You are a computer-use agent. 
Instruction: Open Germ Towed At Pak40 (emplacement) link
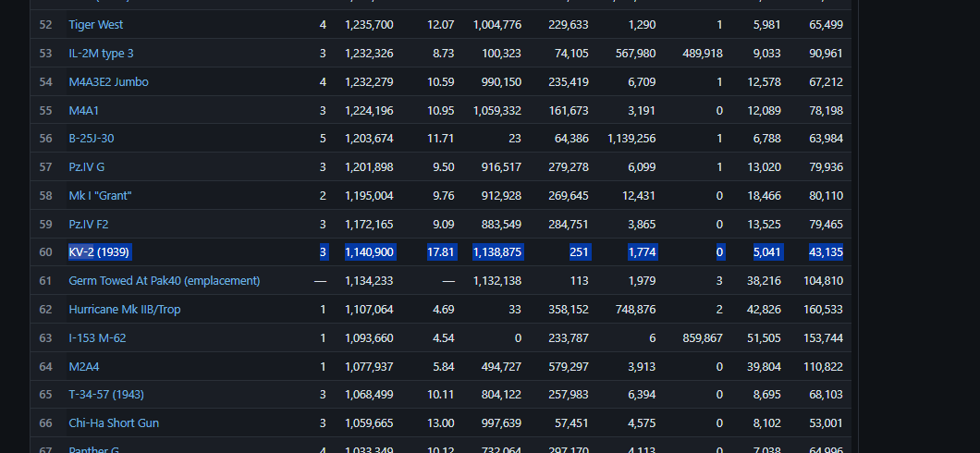coord(165,280)
